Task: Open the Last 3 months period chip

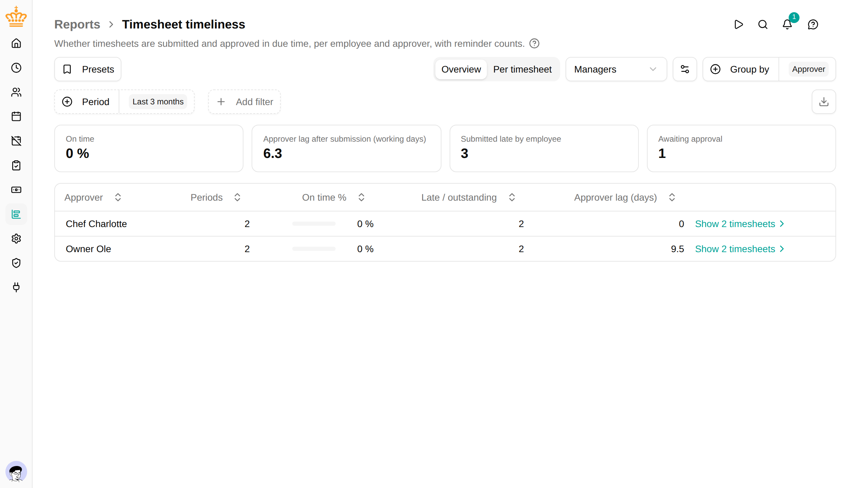Action: (x=158, y=102)
